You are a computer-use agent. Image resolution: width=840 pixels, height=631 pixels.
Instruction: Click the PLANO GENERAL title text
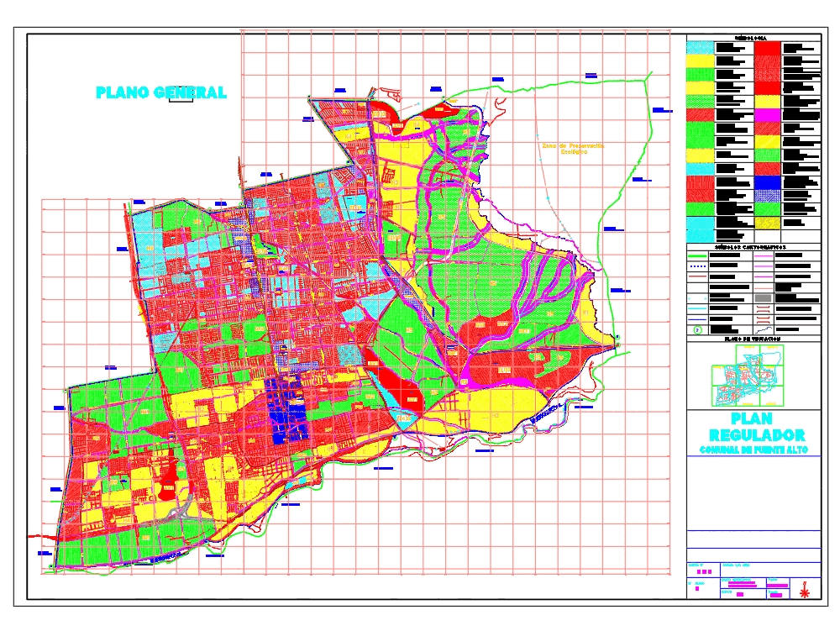pos(160,92)
